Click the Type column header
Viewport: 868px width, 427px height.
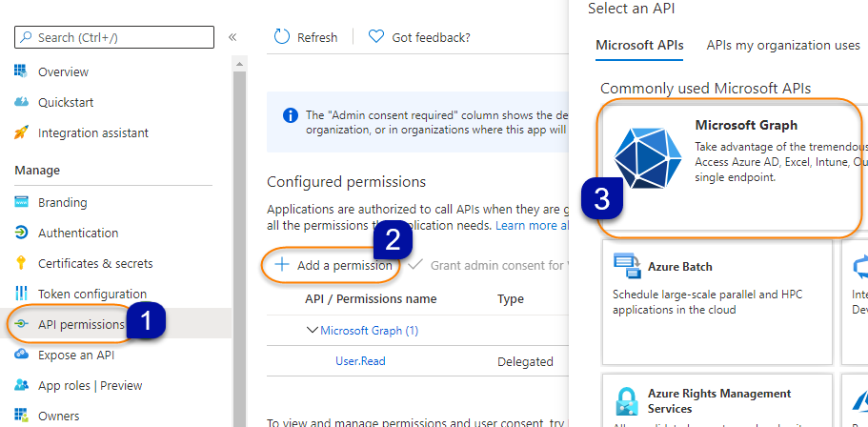point(511,299)
